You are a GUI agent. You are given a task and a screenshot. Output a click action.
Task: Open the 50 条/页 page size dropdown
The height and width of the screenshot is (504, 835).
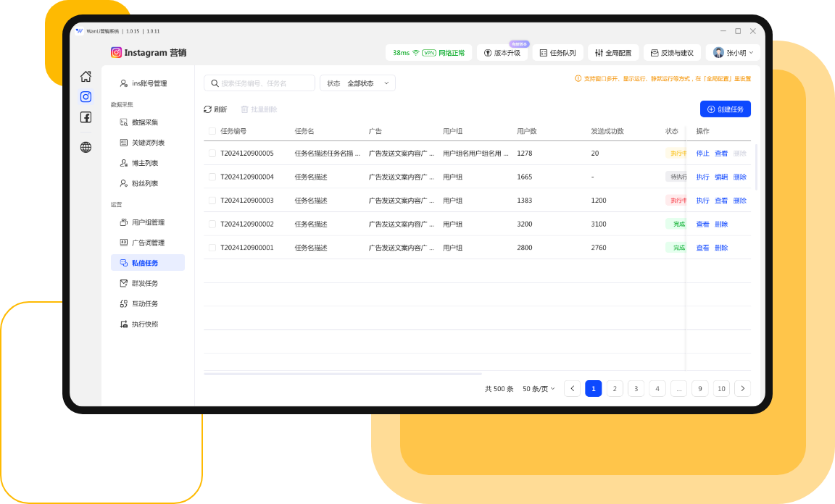coord(539,389)
